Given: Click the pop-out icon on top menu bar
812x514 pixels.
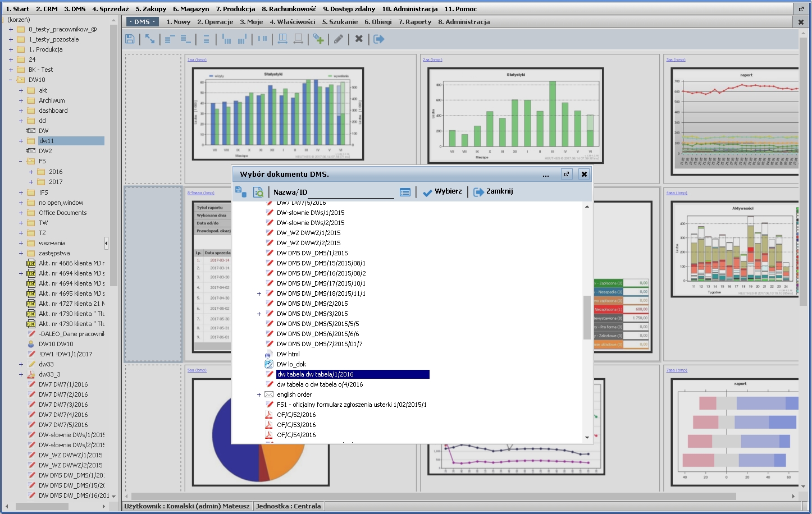Looking at the screenshot, I should [x=801, y=8].
